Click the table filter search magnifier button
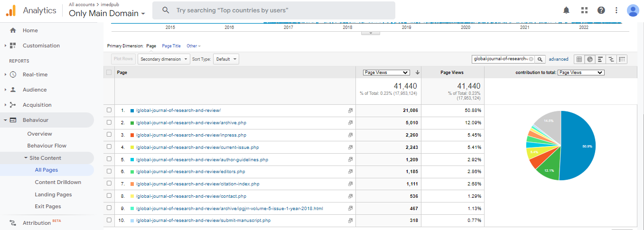 coord(540,59)
